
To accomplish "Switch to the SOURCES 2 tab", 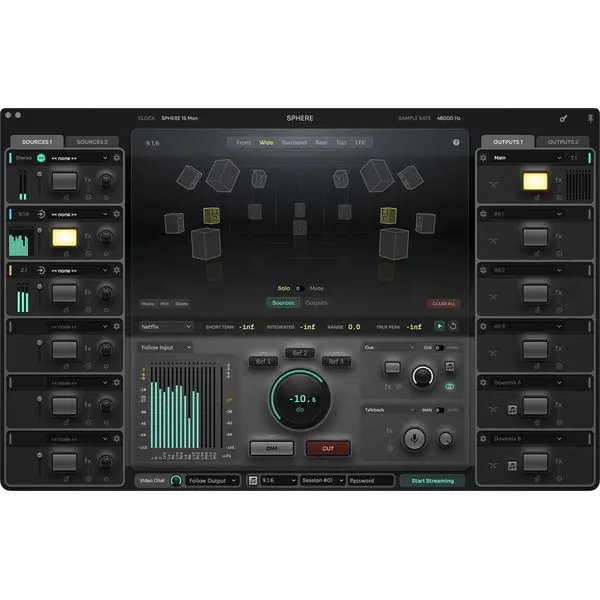I will [x=92, y=142].
